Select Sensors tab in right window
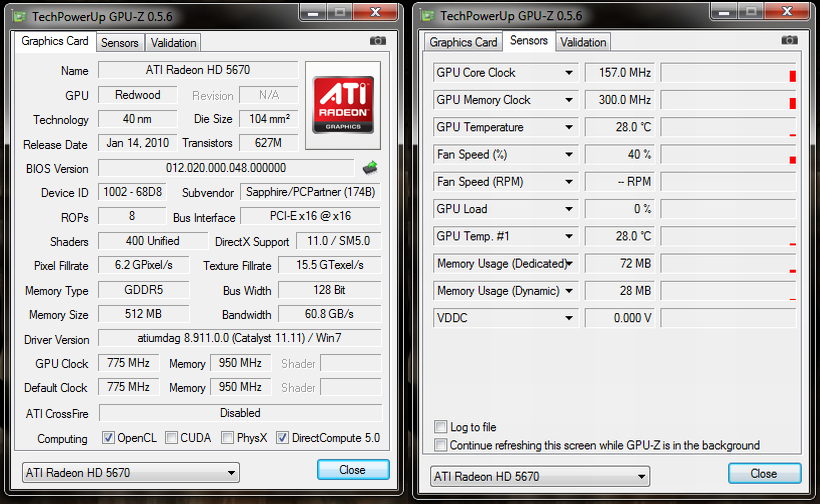 click(529, 40)
